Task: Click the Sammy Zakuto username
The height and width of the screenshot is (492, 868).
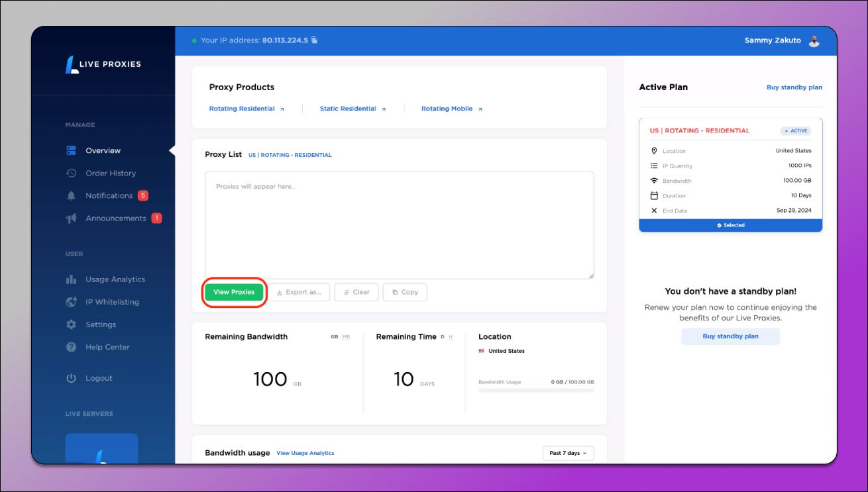Action: tap(773, 40)
